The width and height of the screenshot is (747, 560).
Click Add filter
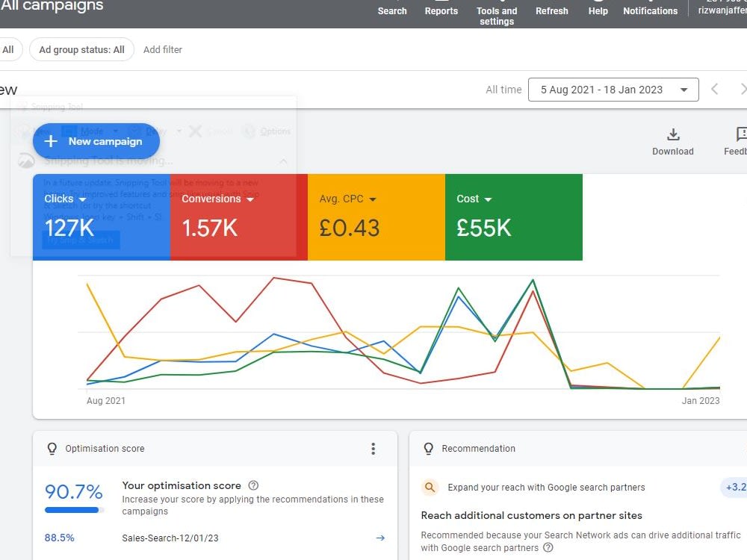(162, 49)
